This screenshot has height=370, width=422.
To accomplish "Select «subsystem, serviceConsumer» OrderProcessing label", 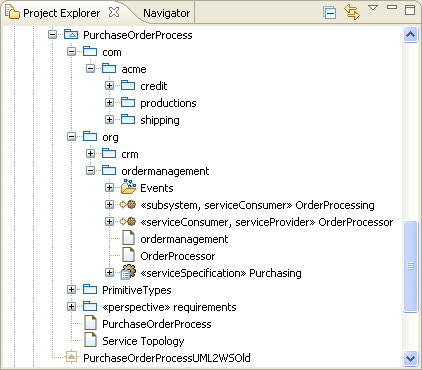I will coord(257,205).
